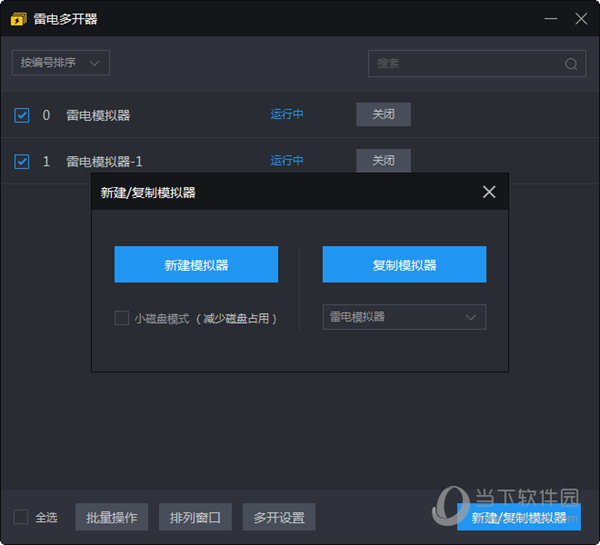Click the 排列窗口 button
The image size is (600, 545).
point(196,517)
